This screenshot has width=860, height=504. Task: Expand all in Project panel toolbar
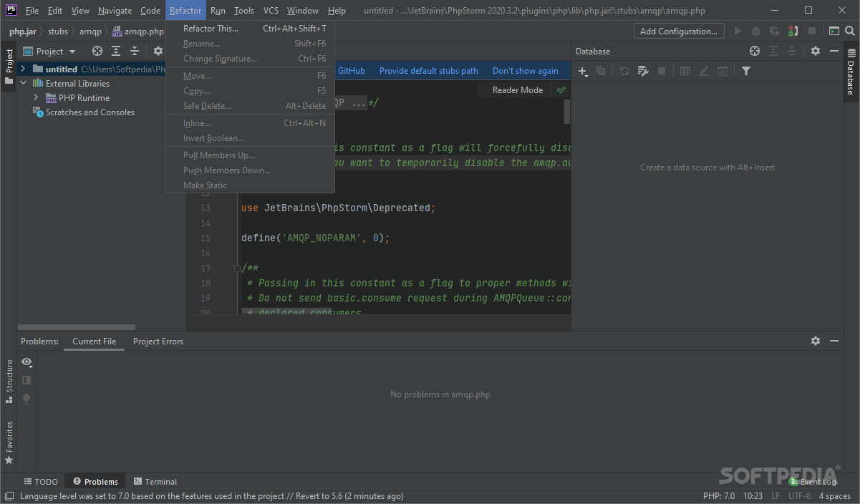pyautogui.click(x=116, y=51)
